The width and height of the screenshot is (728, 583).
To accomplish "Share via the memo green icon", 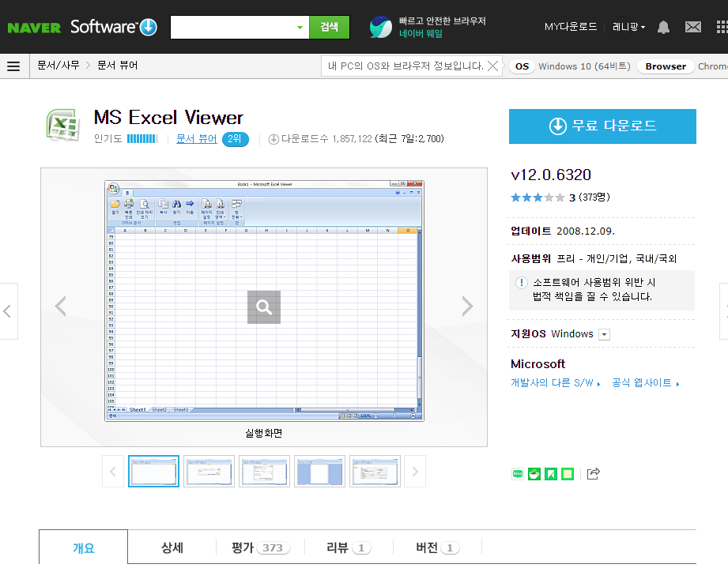I will click(568, 474).
